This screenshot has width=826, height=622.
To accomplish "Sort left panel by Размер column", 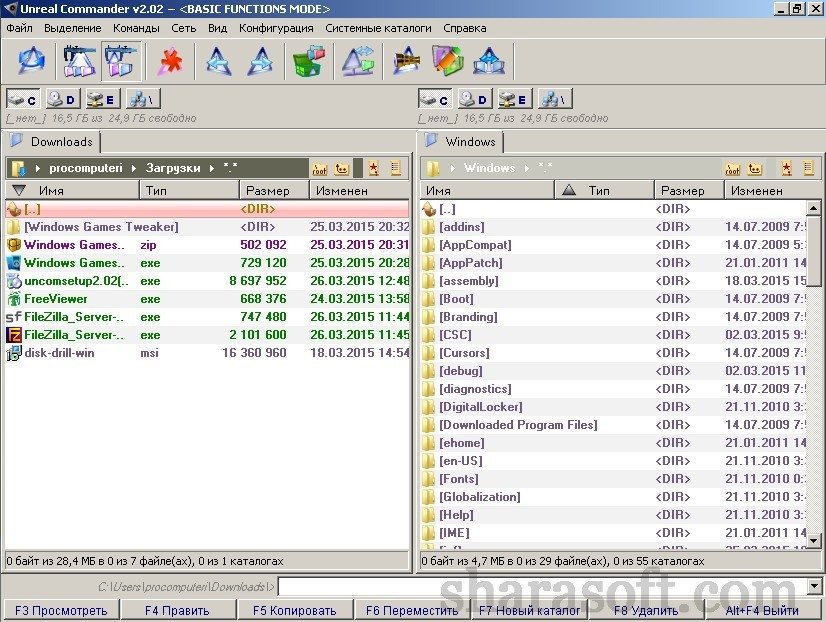I will coord(274,191).
